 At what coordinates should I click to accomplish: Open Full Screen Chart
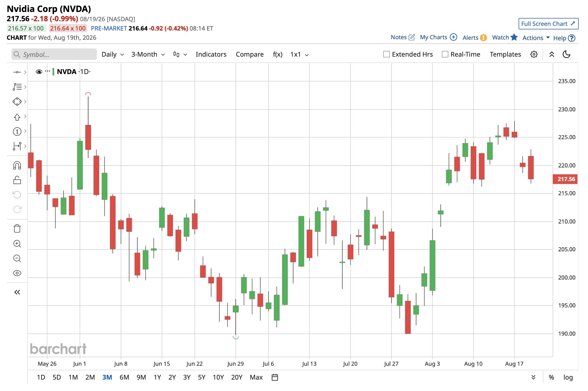[x=548, y=24]
